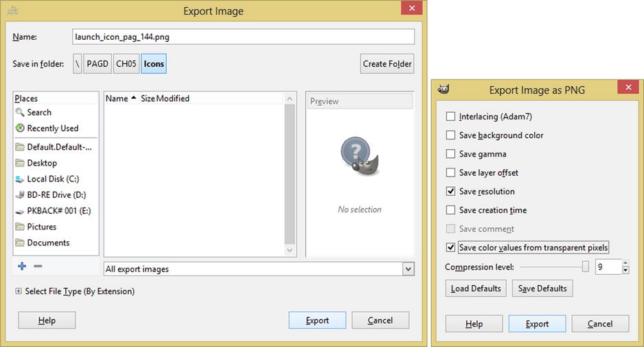Increase the compression level with the up arrow
This screenshot has width=644, height=347.
(x=625, y=263)
